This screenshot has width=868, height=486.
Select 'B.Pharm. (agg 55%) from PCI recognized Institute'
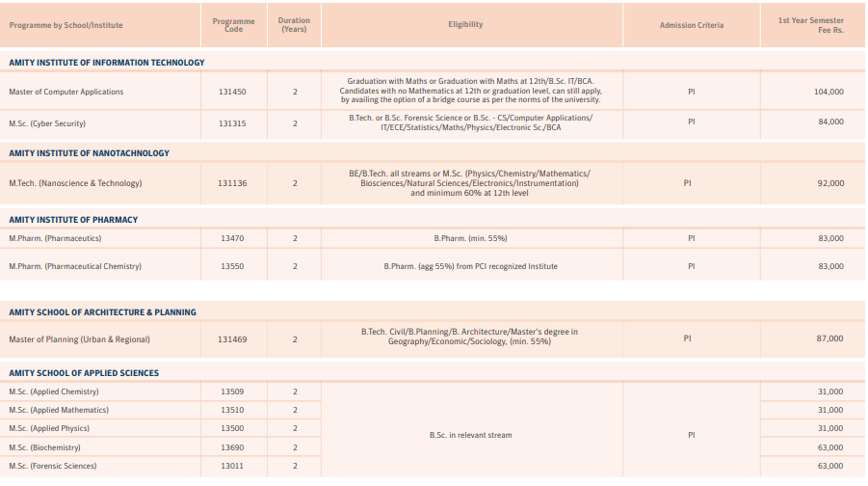pyautogui.click(x=470, y=266)
